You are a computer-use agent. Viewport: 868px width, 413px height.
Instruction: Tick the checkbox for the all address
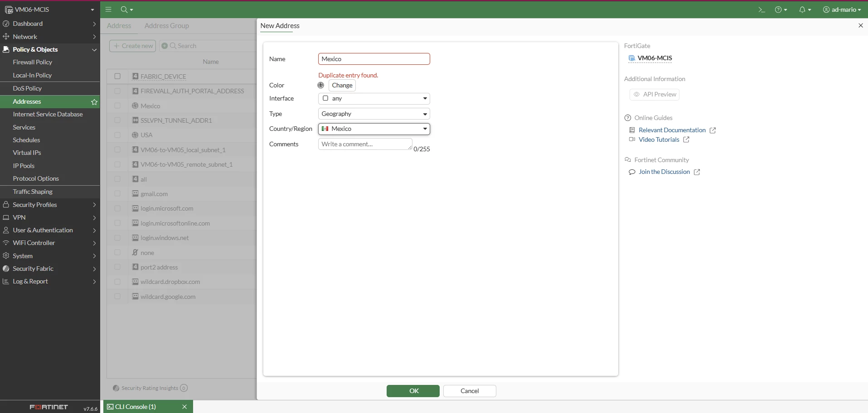pos(117,179)
